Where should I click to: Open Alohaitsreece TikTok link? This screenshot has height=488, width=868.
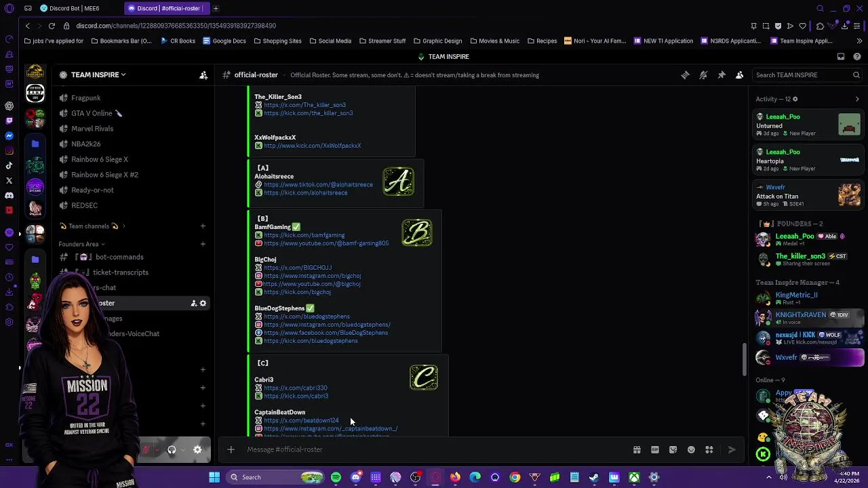[x=318, y=184]
